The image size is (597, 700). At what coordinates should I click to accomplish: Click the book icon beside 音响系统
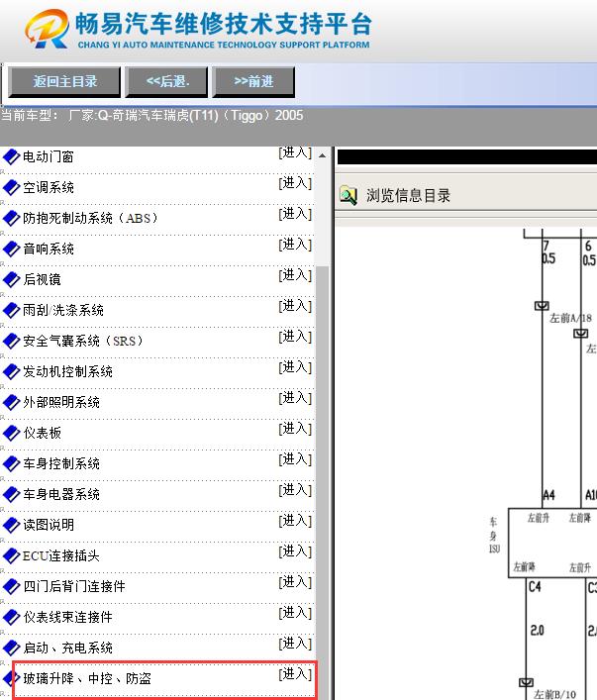(11, 249)
